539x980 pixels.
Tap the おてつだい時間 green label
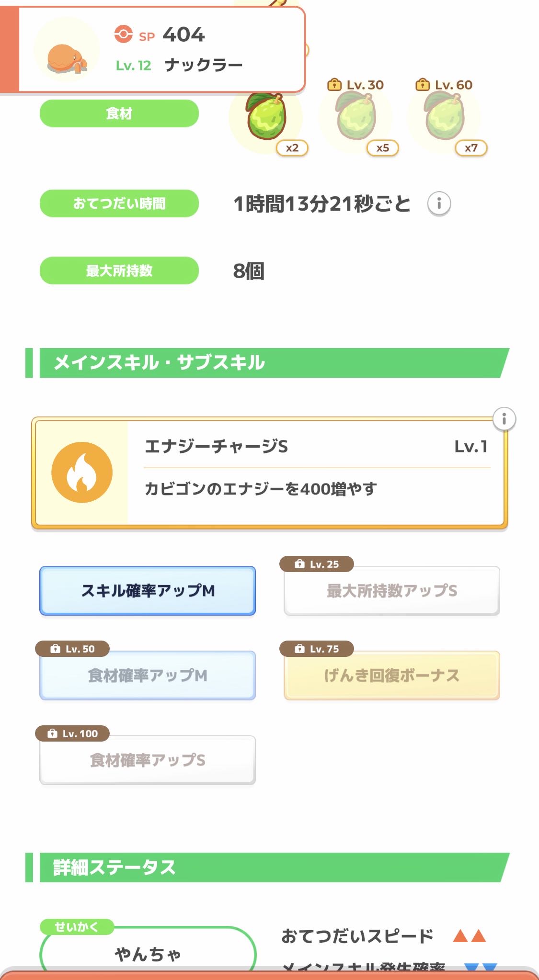(119, 203)
